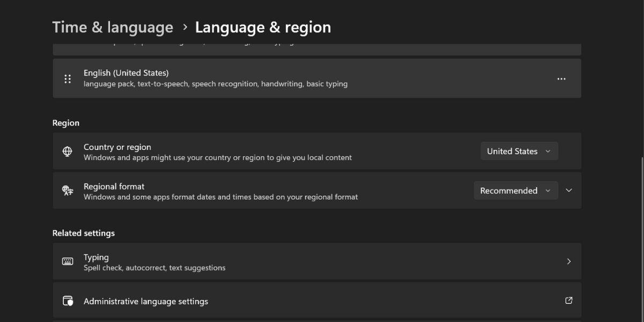Open the United States country dropdown
Screen dimensions: 644x322
pos(519,151)
